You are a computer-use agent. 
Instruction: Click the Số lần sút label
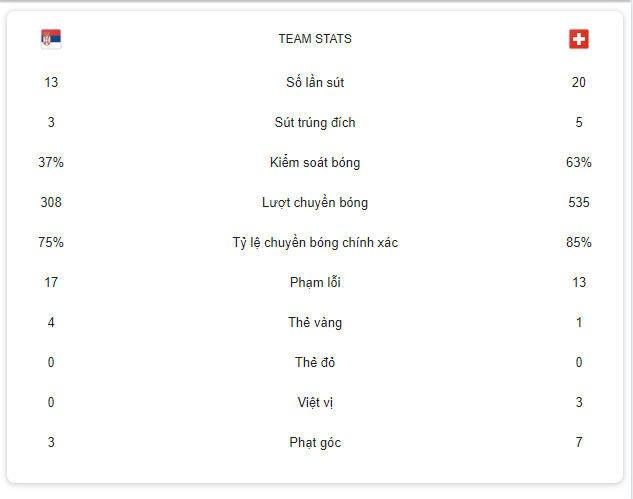[x=315, y=82]
